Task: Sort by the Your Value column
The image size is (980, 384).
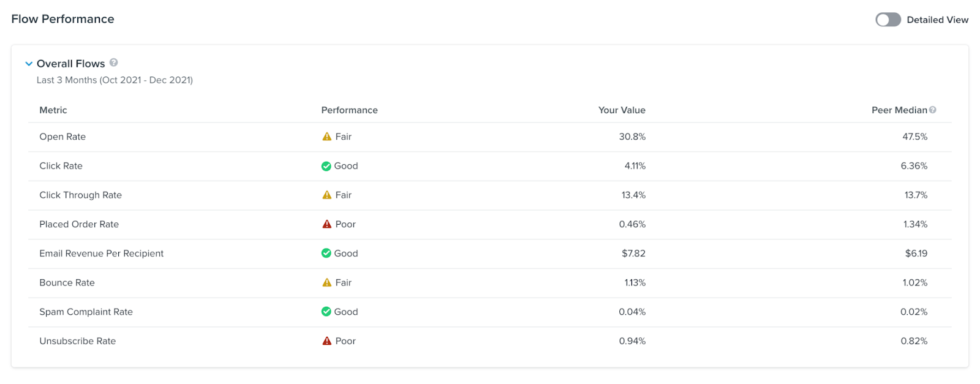Action: (622, 110)
